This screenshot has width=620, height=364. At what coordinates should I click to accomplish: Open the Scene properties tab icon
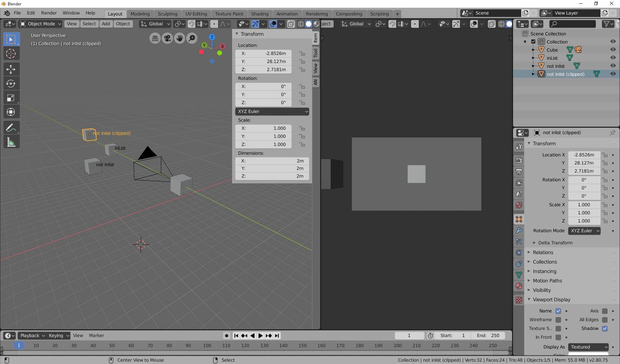[x=519, y=194]
